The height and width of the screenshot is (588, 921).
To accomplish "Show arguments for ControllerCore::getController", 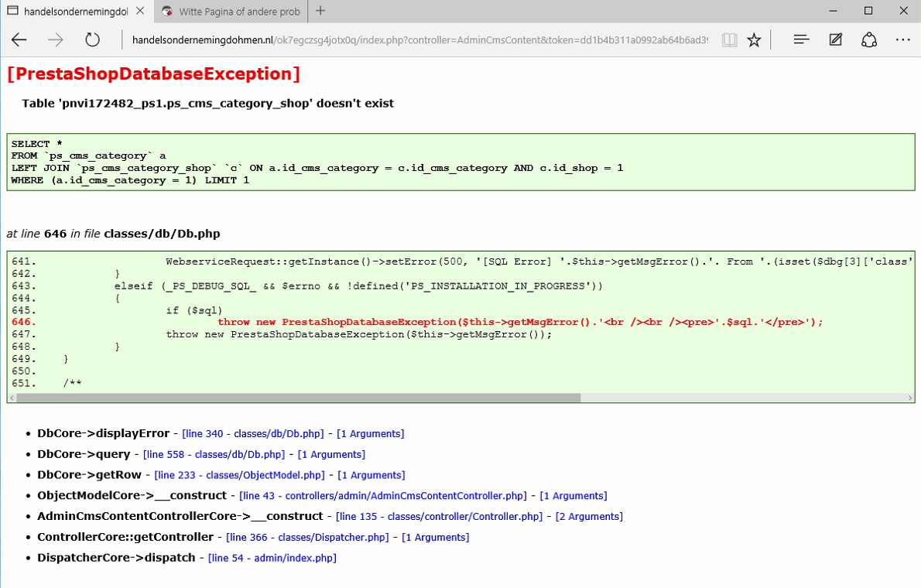I will tap(435, 537).
